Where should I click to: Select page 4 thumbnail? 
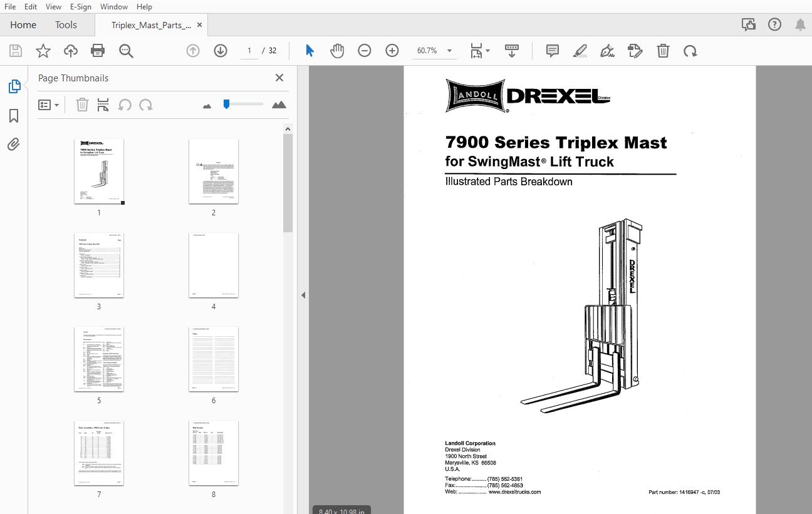(214, 265)
